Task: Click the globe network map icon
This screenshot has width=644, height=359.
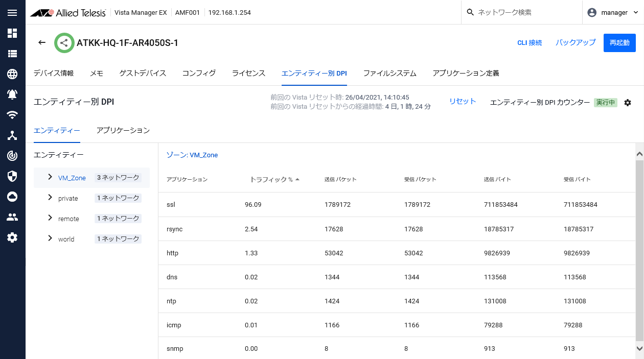Action: point(12,74)
